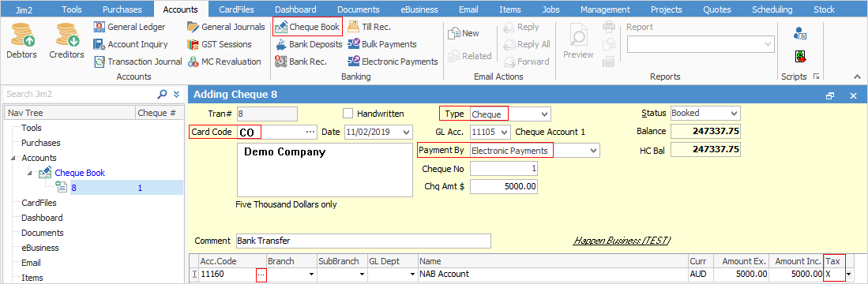868x284 pixels.
Task: Open Bank Rec.
Action: click(301, 62)
